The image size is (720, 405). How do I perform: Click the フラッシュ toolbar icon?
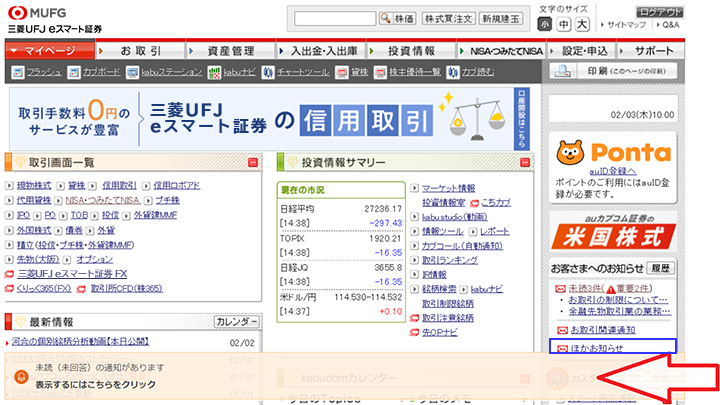[x=17, y=73]
